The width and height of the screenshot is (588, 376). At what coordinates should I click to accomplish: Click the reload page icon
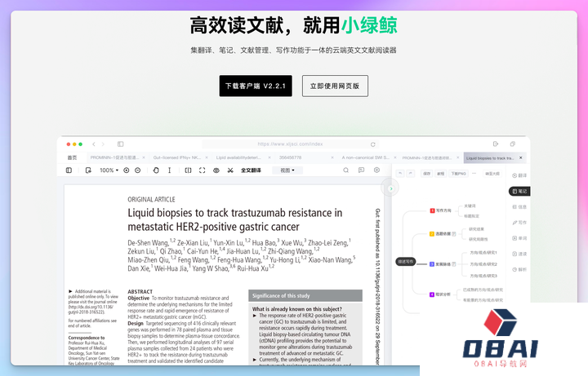372,144
